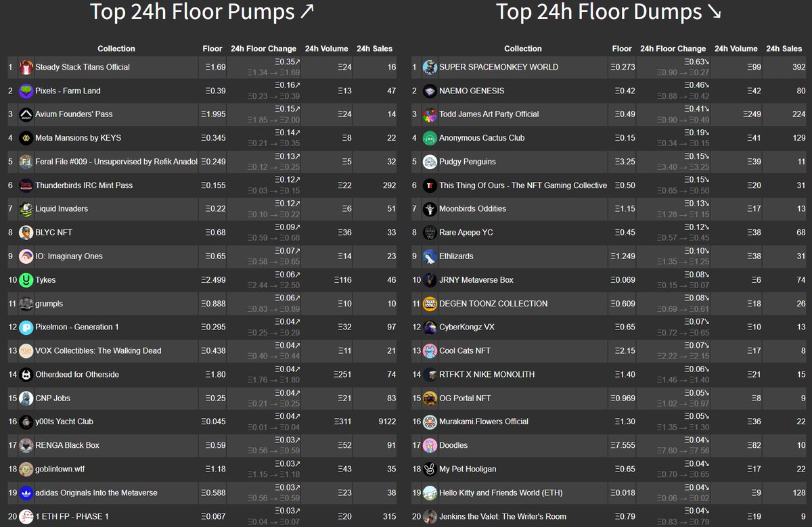Sort dumps table by 24h Floor Change
This screenshot has height=527, width=812.
tap(673, 49)
